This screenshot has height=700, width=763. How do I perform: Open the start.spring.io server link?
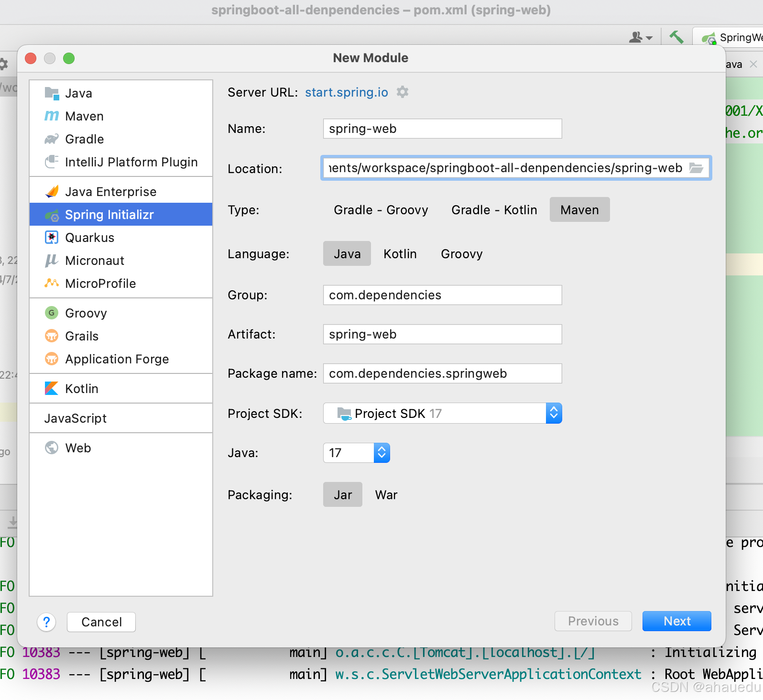point(347,92)
